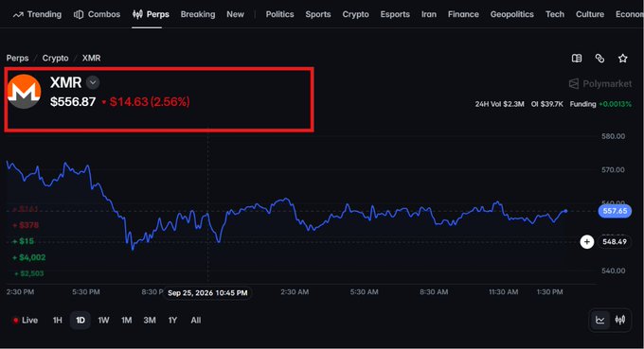
Task: Open the Politics category
Action: 279,14
